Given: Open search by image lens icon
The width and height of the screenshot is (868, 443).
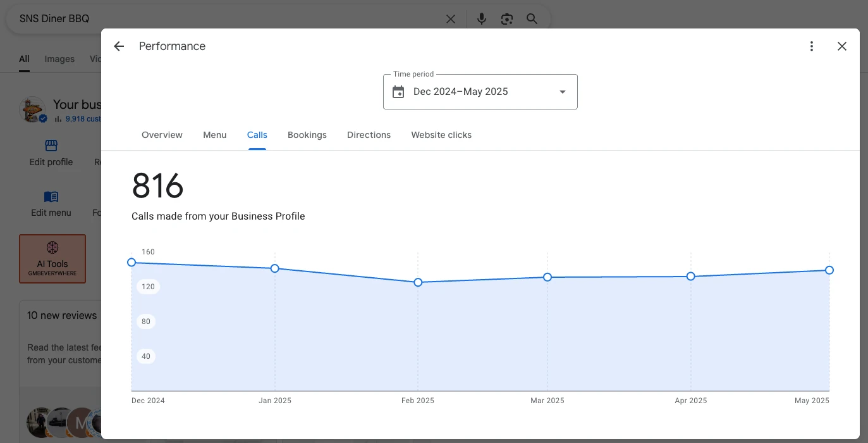Looking at the screenshot, I should [506, 19].
